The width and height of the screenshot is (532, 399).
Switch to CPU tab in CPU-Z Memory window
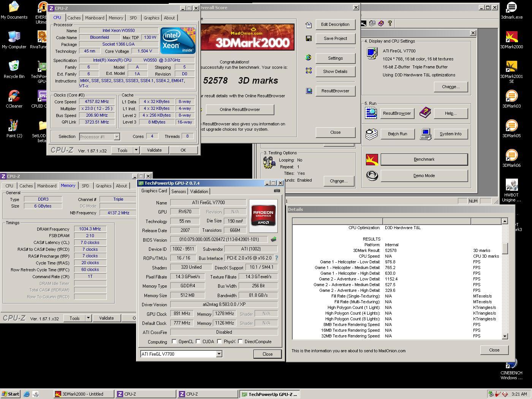9,186
